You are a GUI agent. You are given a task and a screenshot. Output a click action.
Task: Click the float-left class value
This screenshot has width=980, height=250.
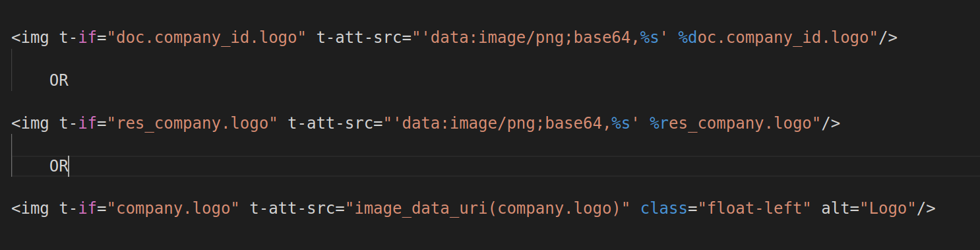754,208
